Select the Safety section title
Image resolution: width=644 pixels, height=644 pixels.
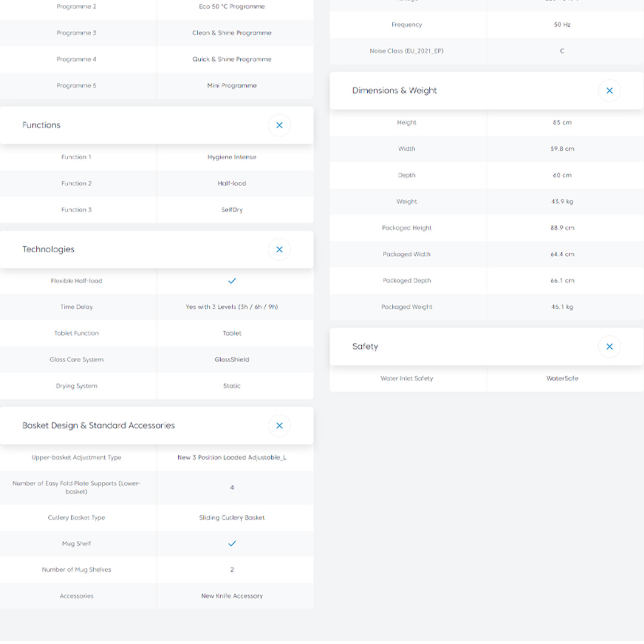click(x=365, y=346)
